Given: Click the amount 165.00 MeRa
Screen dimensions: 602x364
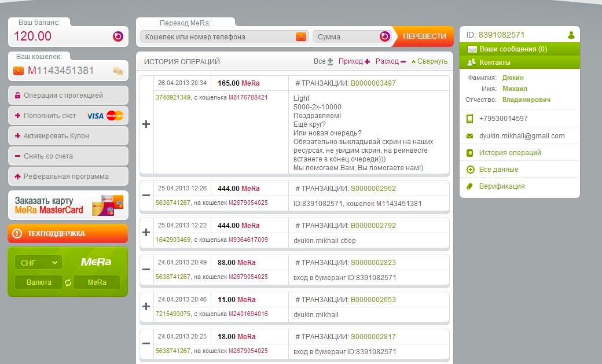Looking at the screenshot, I should (238, 83).
